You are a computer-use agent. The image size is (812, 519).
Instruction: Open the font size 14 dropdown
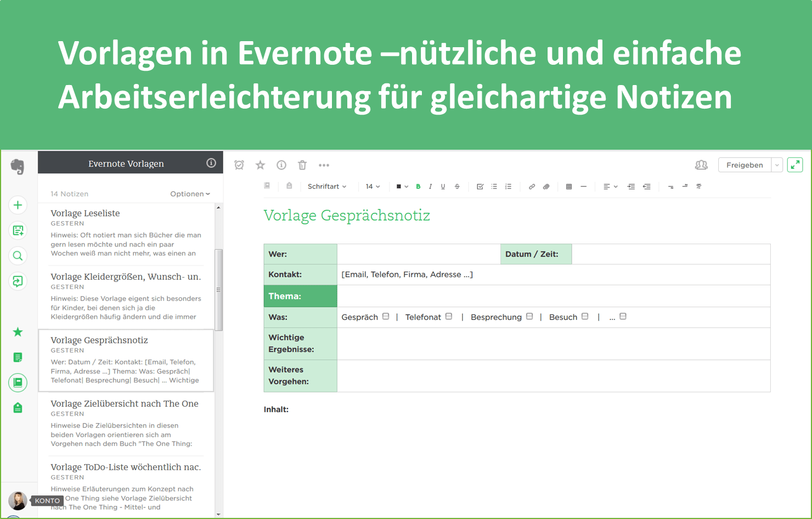point(373,187)
